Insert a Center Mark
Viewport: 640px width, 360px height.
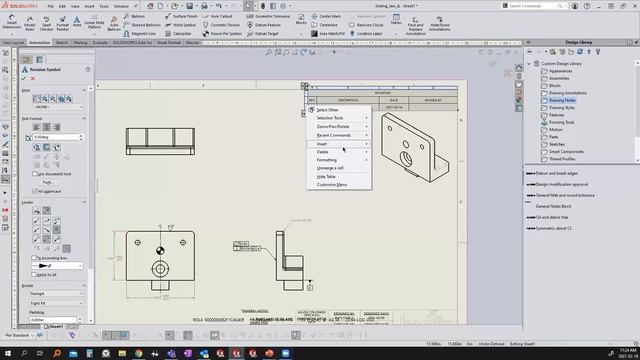(x=326, y=16)
